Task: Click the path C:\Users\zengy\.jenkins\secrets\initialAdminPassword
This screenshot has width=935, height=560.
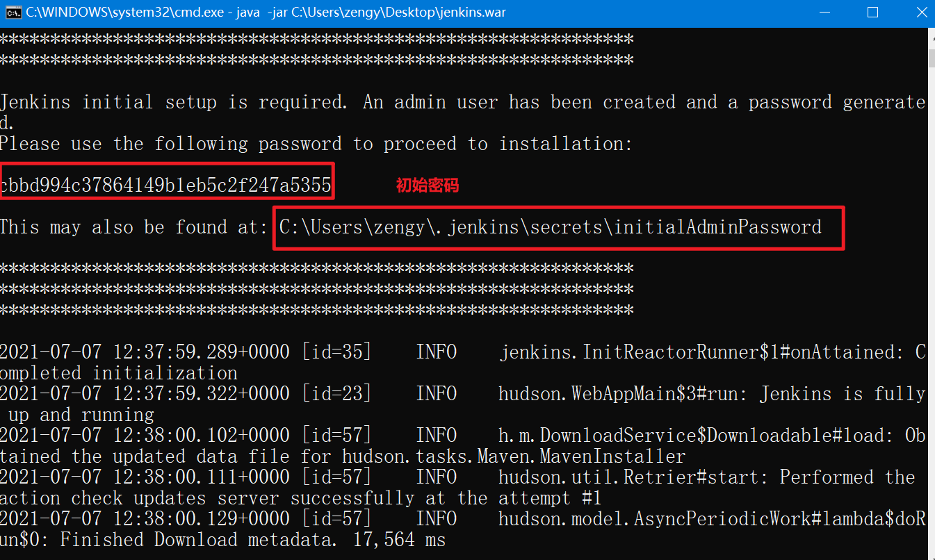Action: [551, 227]
